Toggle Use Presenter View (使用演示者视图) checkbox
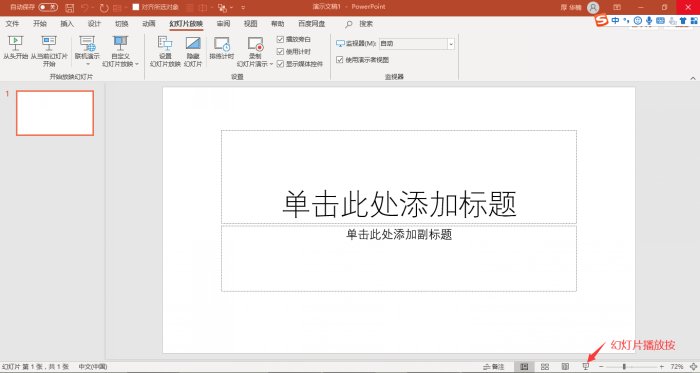700x373 pixels. coord(340,59)
